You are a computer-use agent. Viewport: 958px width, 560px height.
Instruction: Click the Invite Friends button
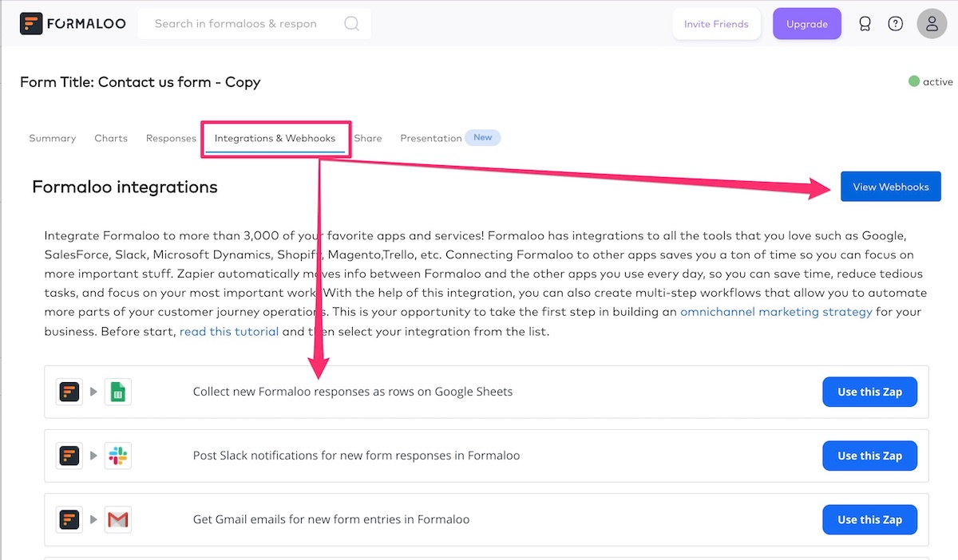tap(716, 24)
